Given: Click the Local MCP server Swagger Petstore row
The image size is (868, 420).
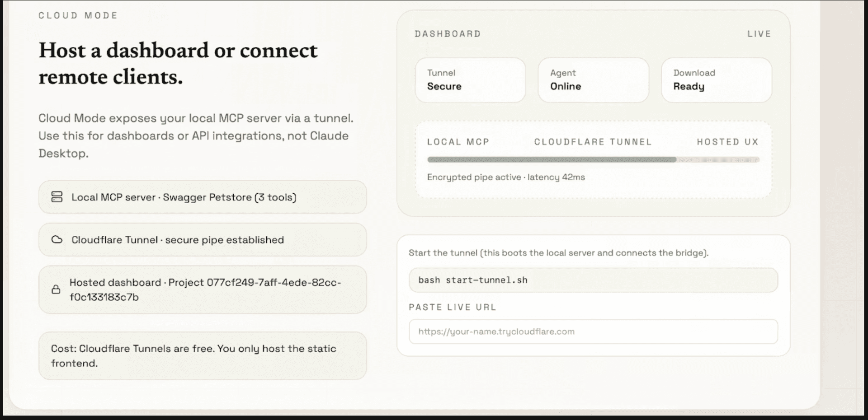Looking at the screenshot, I should (203, 197).
